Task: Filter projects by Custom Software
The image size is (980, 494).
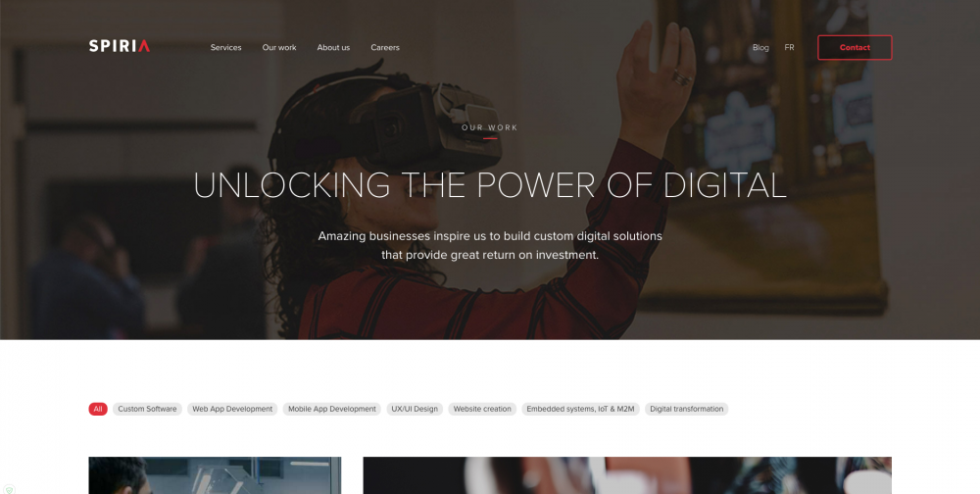Action: [148, 409]
